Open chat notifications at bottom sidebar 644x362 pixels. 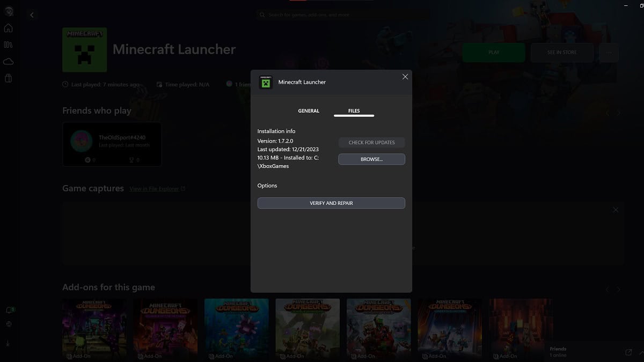(9, 309)
